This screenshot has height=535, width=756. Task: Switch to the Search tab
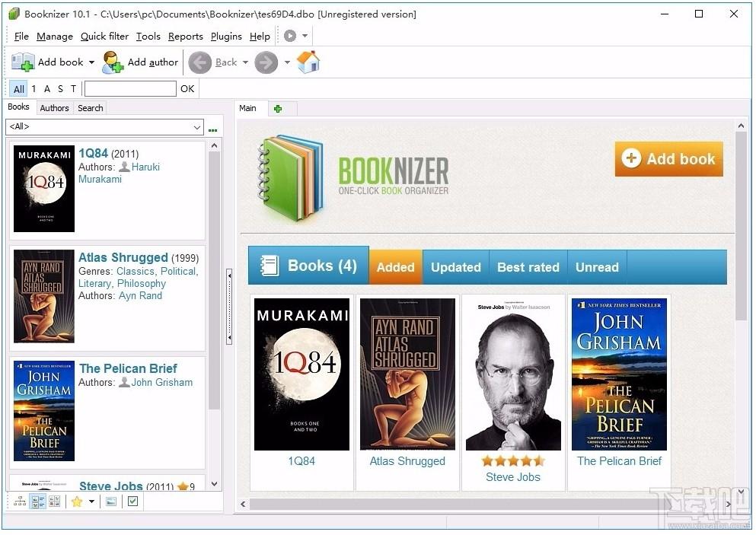coord(90,108)
